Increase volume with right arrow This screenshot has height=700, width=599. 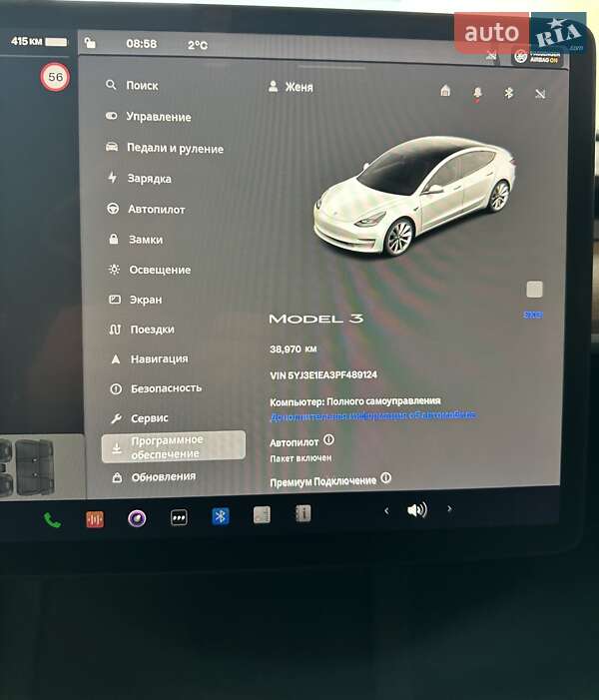[x=449, y=508]
